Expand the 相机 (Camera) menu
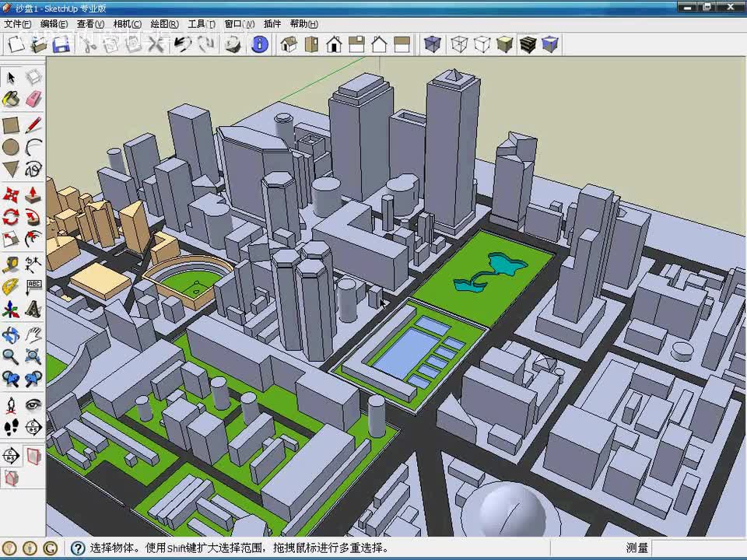The image size is (747, 560). [128, 24]
